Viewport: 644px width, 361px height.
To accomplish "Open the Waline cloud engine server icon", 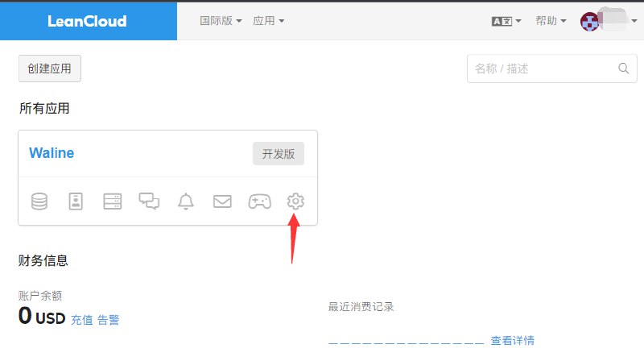I will tap(112, 201).
